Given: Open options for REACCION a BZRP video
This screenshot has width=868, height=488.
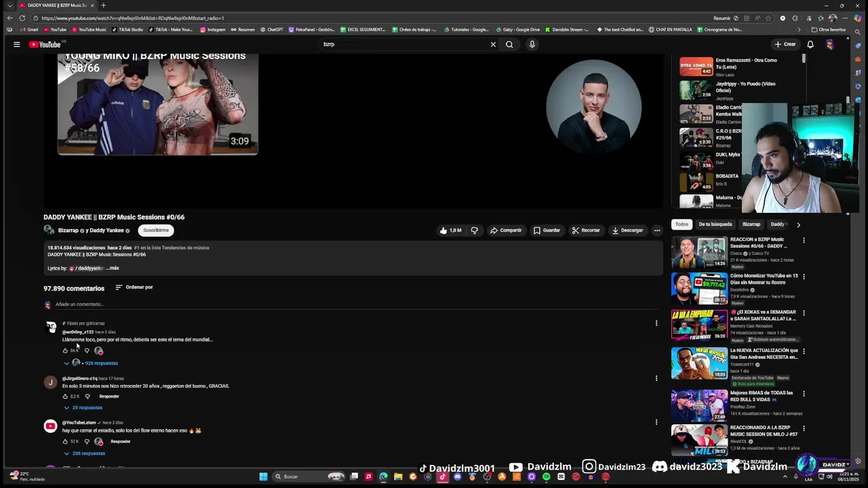Looking at the screenshot, I should click(804, 241).
